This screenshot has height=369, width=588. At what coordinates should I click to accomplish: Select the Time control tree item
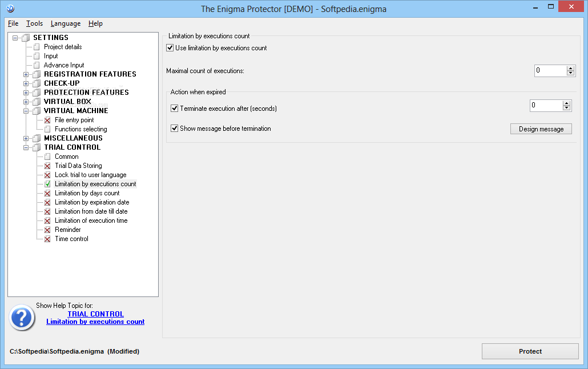(x=71, y=239)
